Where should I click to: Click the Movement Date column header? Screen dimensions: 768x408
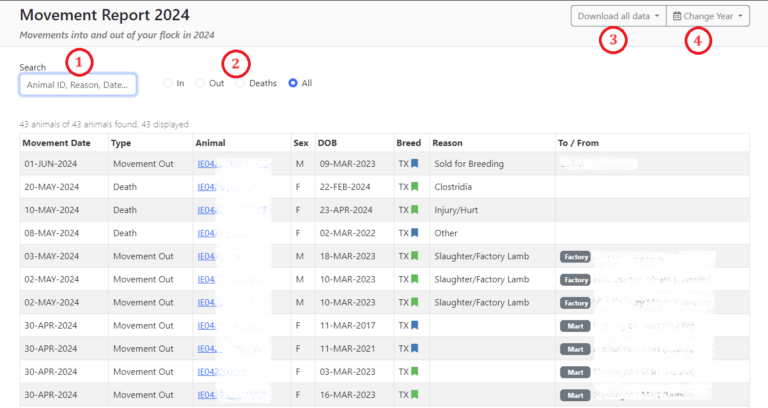click(x=59, y=142)
